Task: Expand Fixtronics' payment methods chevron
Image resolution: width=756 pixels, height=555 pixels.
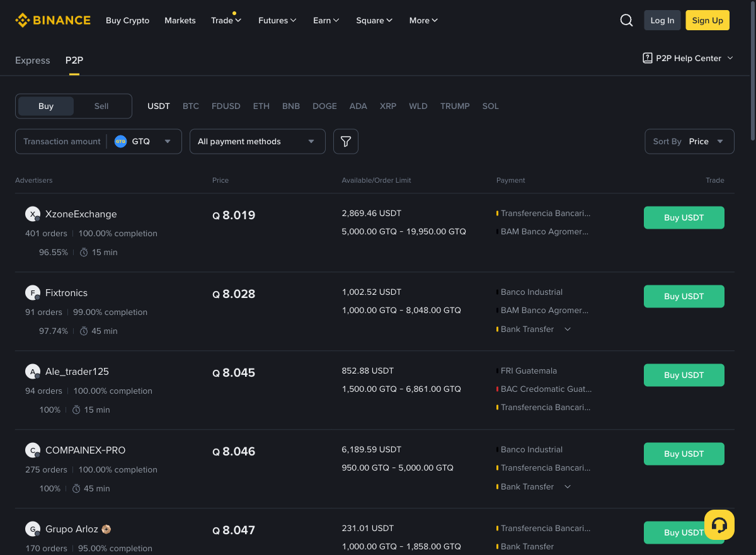Action: (568, 329)
